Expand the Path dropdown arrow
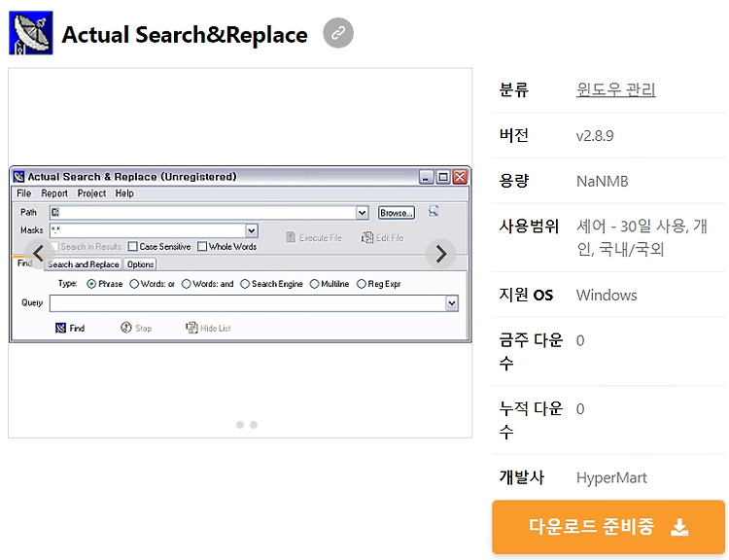Viewport: 729px width, 560px height. pos(363,213)
